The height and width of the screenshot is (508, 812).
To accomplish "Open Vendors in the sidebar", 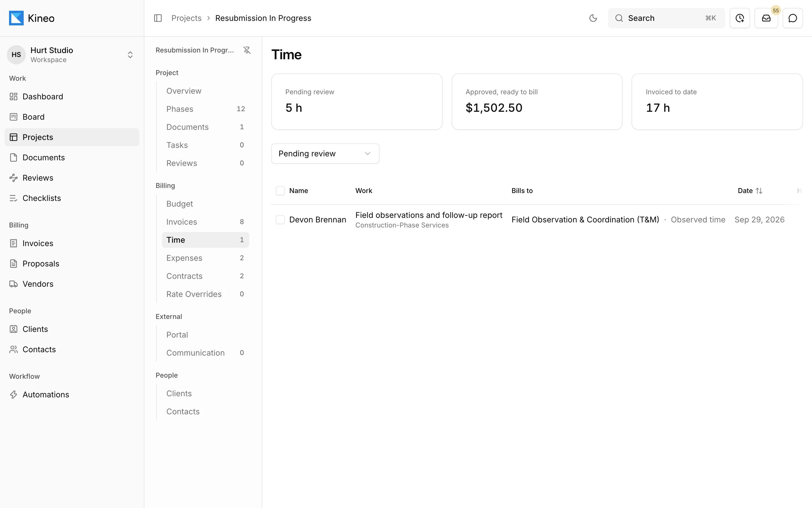I will [72, 284].
